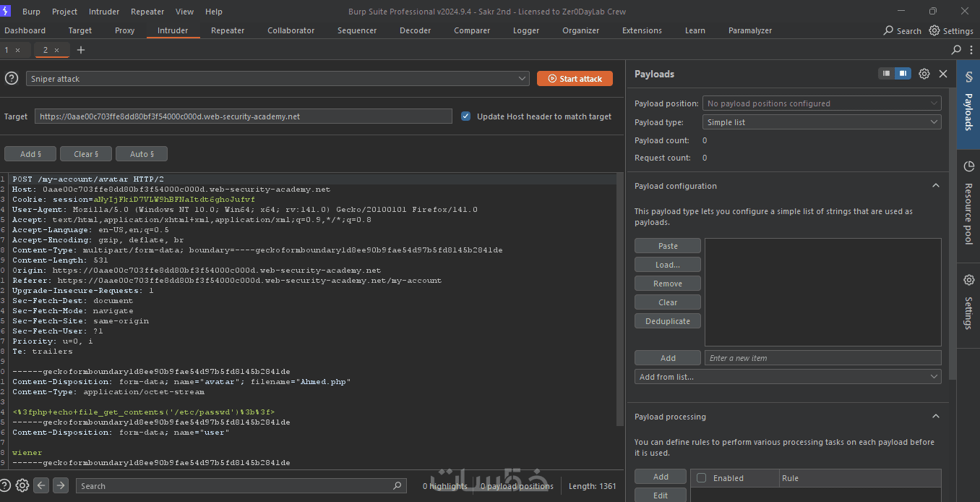The width and height of the screenshot is (980, 502).
Task: Expand the Add from list dropdown
Action: (788, 377)
